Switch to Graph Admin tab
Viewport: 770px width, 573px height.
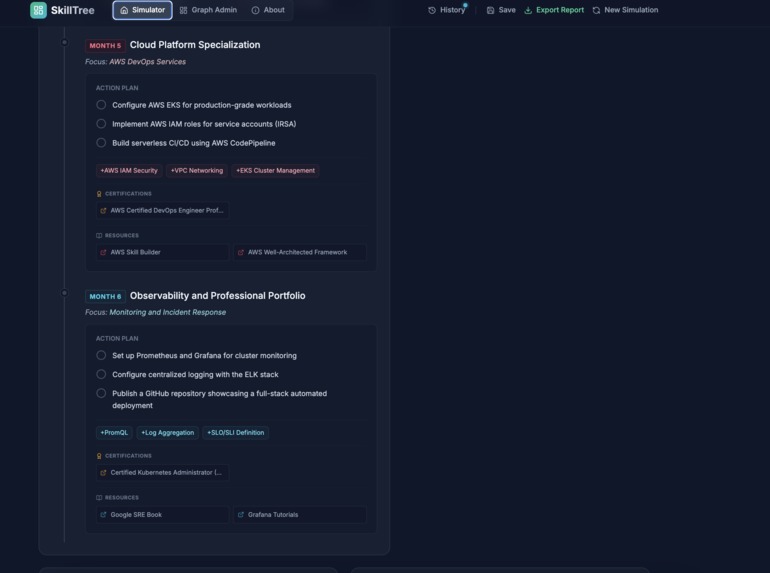tap(208, 10)
